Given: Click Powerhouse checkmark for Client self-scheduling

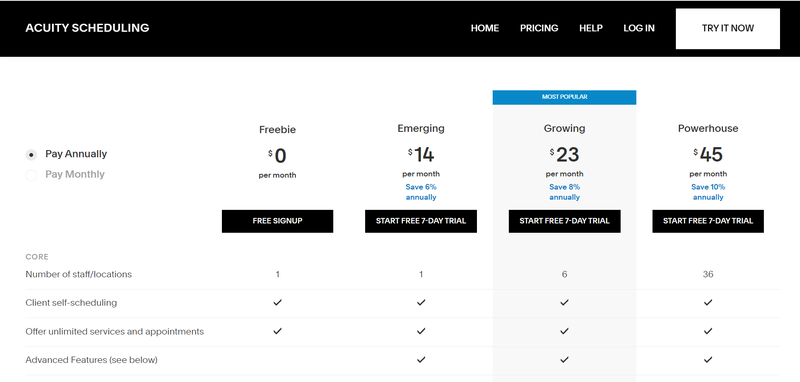Looking at the screenshot, I should pyautogui.click(x=708, y=302).
